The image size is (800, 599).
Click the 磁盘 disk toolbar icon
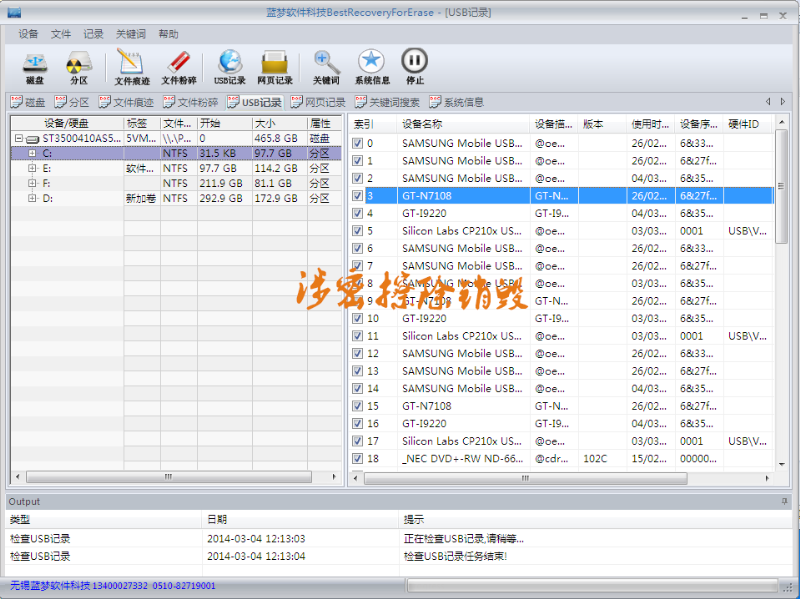(35, 66)
